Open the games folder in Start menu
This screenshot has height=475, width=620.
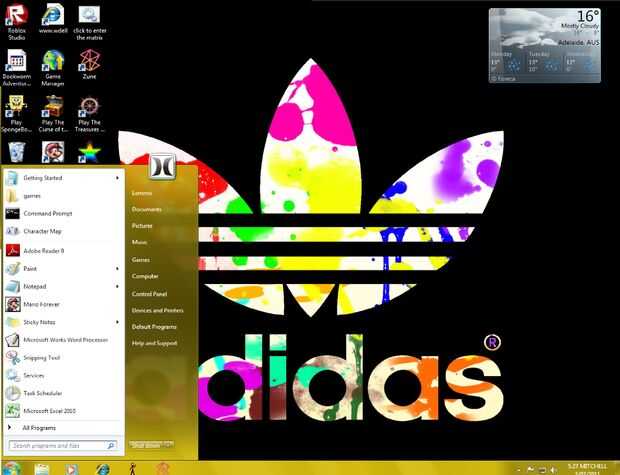pyautogui.click(x=62, y=196)
